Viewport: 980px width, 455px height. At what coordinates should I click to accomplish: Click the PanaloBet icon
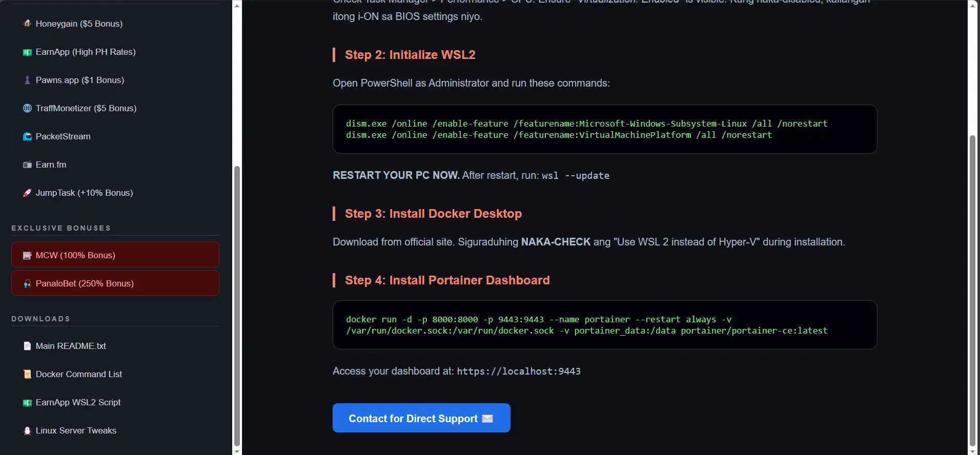point(27,283)
